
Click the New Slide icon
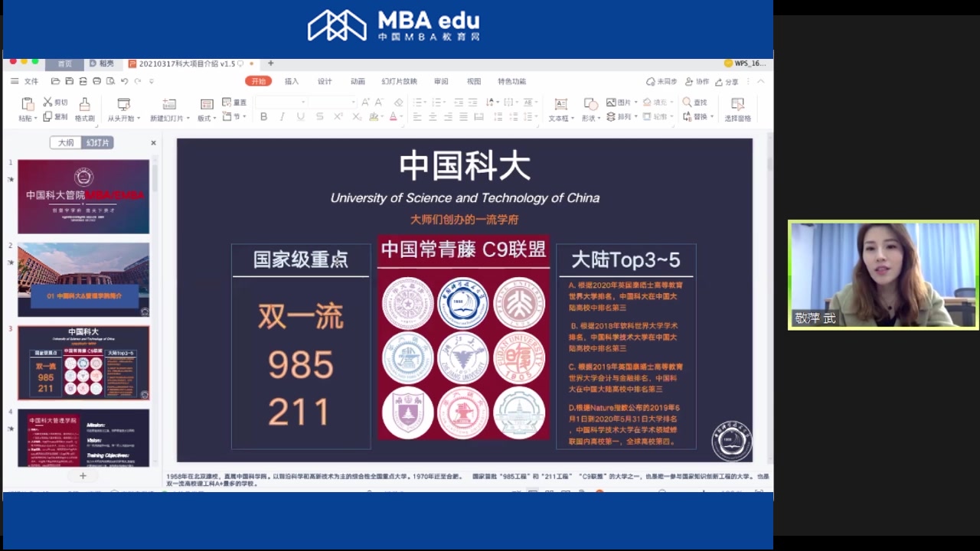pyautogui.click(x=169, y=104)
